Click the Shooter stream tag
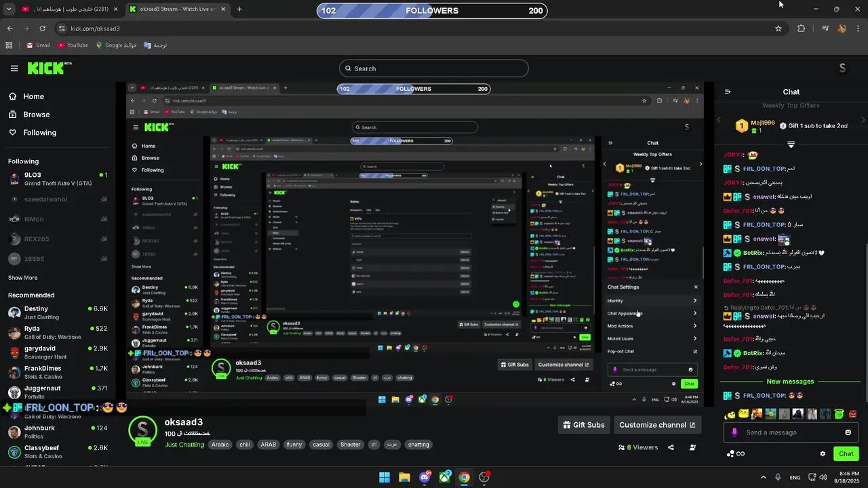Image resolution: width=868 pixels, height=488 pixels. (351, 445)
